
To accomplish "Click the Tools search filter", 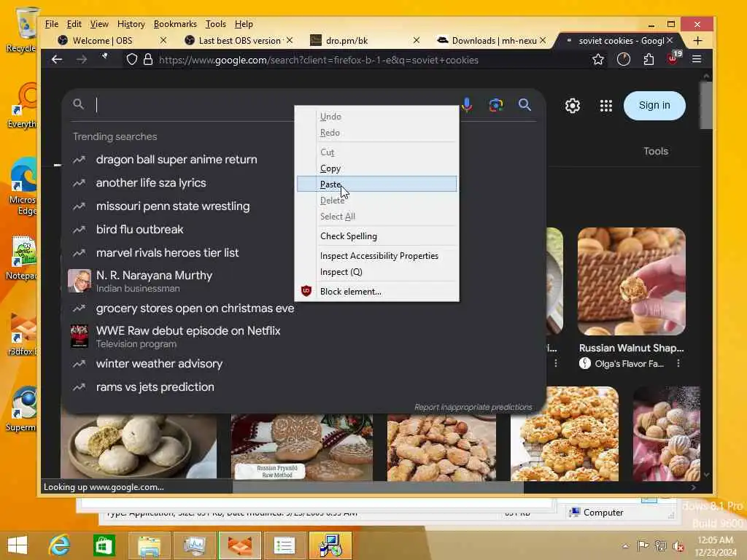I will [656, 151].
